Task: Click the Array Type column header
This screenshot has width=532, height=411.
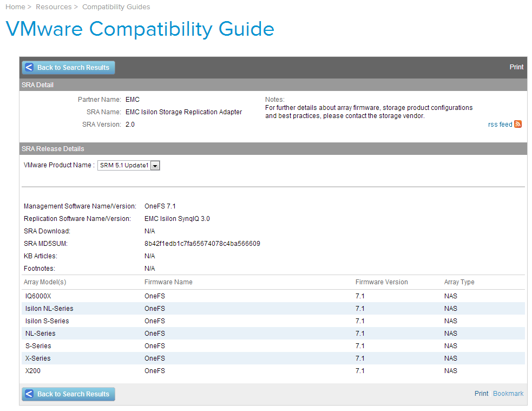Action: click(459, 282)
